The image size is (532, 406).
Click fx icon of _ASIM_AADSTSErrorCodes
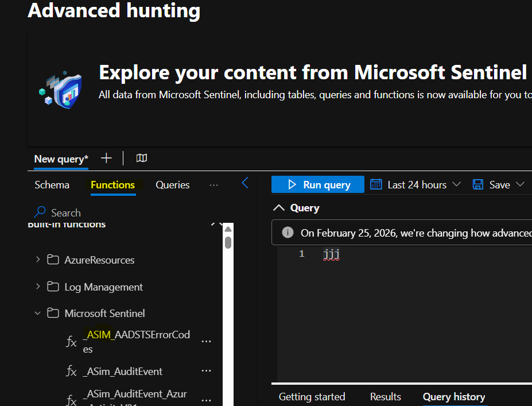(71, 342)
